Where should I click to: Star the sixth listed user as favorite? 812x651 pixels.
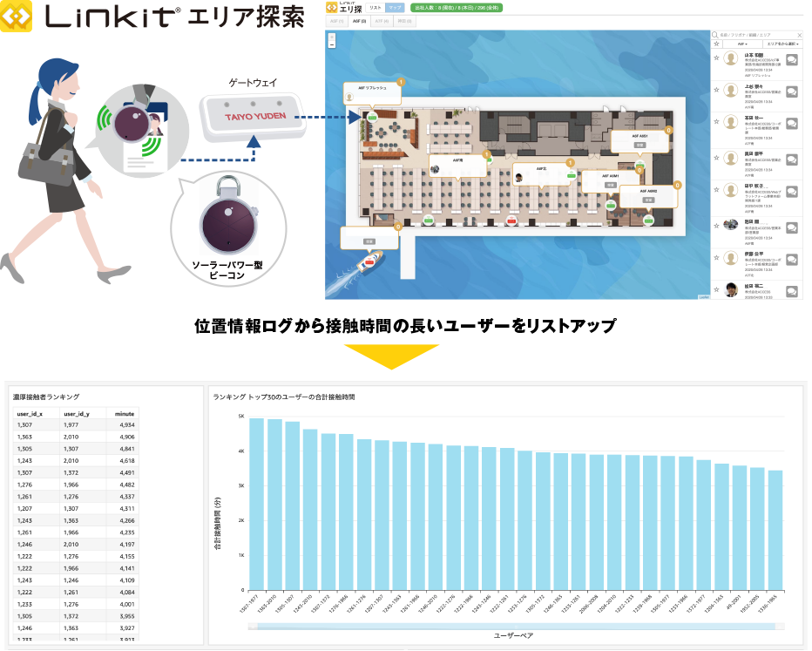(717, 226)
